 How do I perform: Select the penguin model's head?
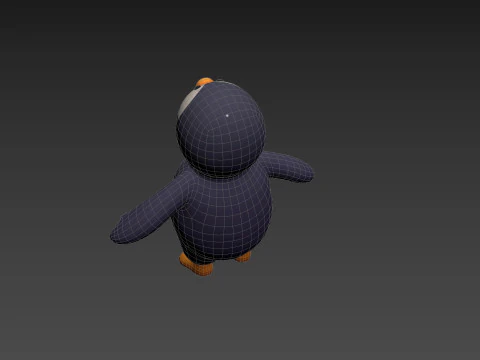pos(221,128)
